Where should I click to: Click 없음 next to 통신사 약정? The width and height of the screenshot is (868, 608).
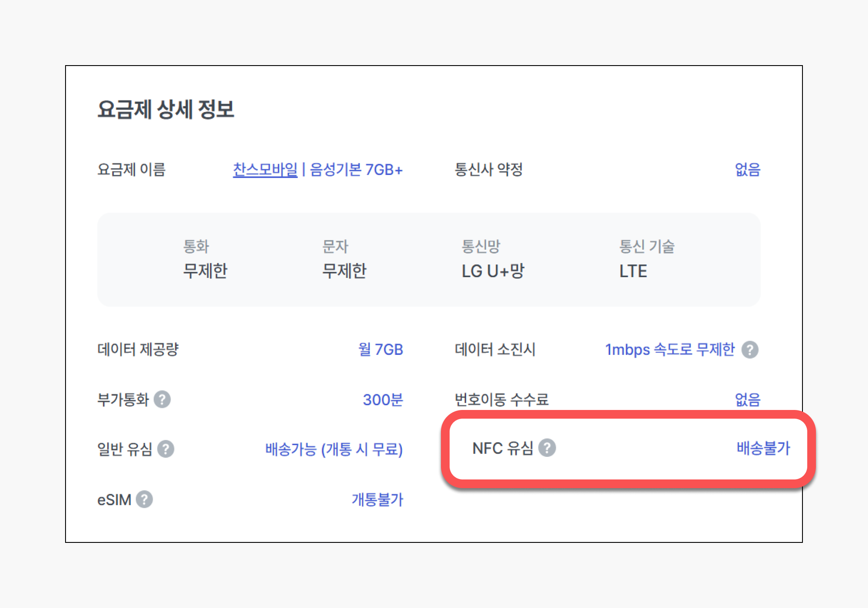coord(747,169)
